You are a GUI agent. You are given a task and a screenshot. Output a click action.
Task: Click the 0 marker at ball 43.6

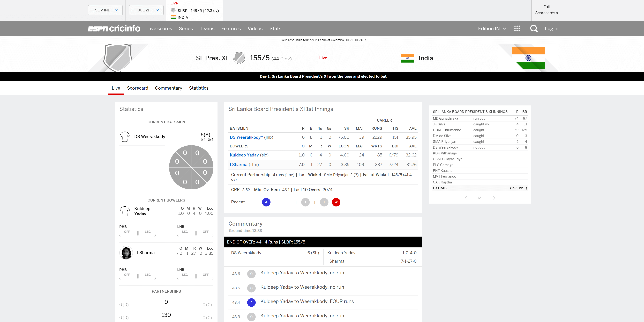pos(251,274)
